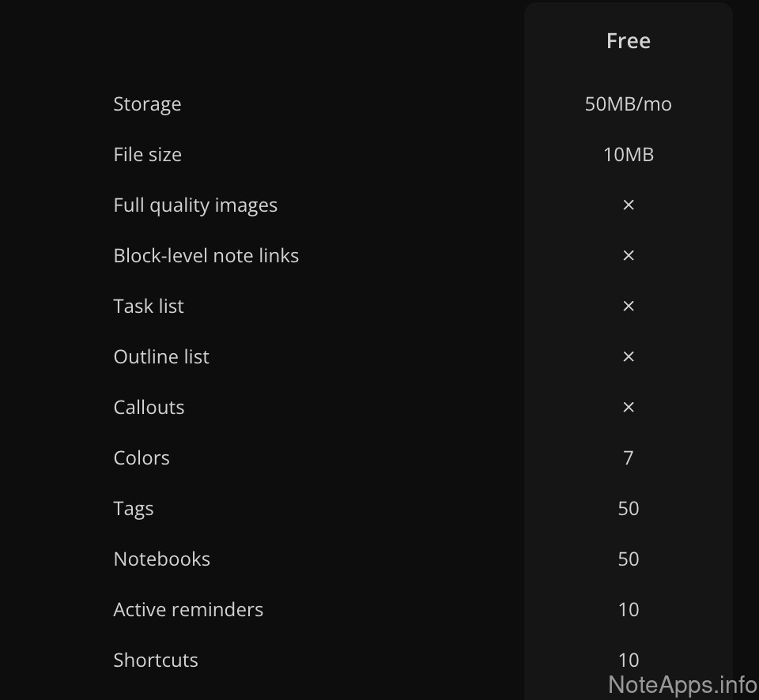This screenshot has width=759, height=700.
Task: Select the Free plan column header
Action: [629, 41]
